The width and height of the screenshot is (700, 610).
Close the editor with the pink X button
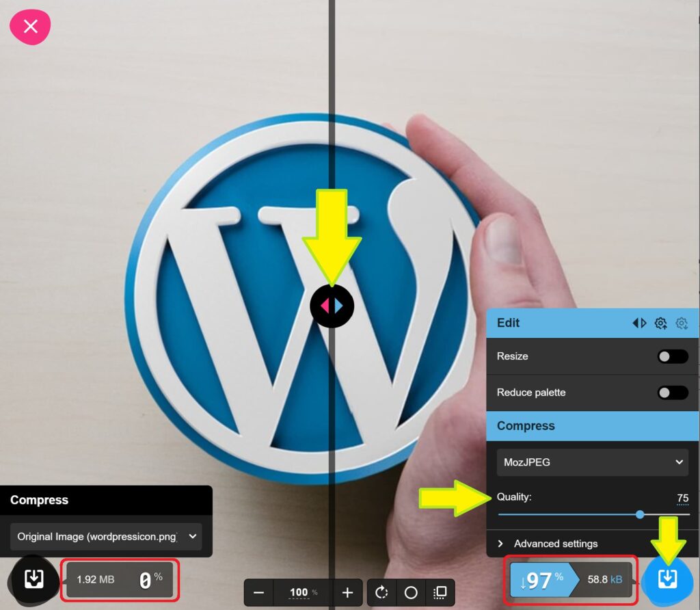pyautogui.click(x=30, y=27)
